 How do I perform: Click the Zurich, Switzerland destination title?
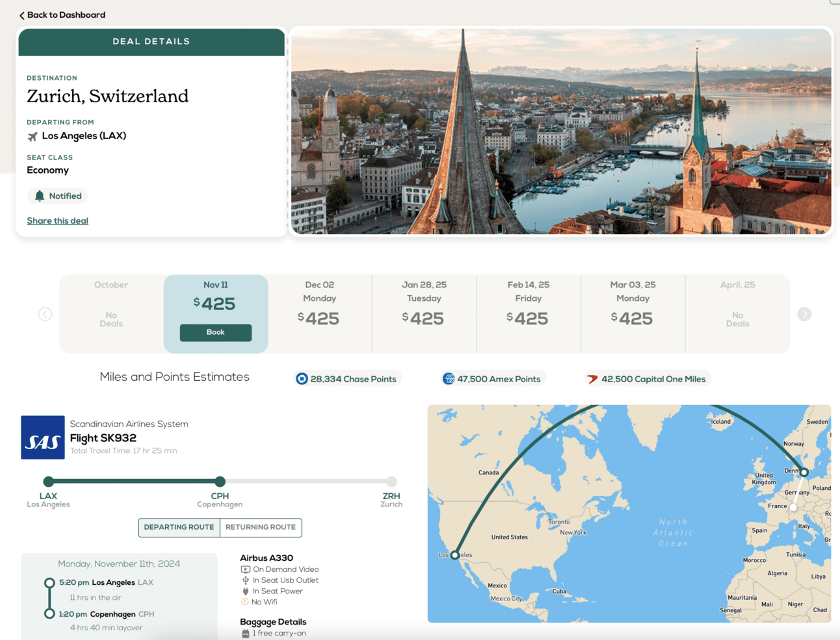click(108, 96)
